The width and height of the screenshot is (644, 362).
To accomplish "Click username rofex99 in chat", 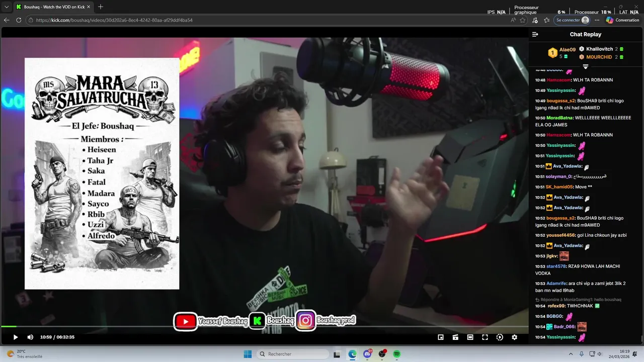I will [556, 306].
